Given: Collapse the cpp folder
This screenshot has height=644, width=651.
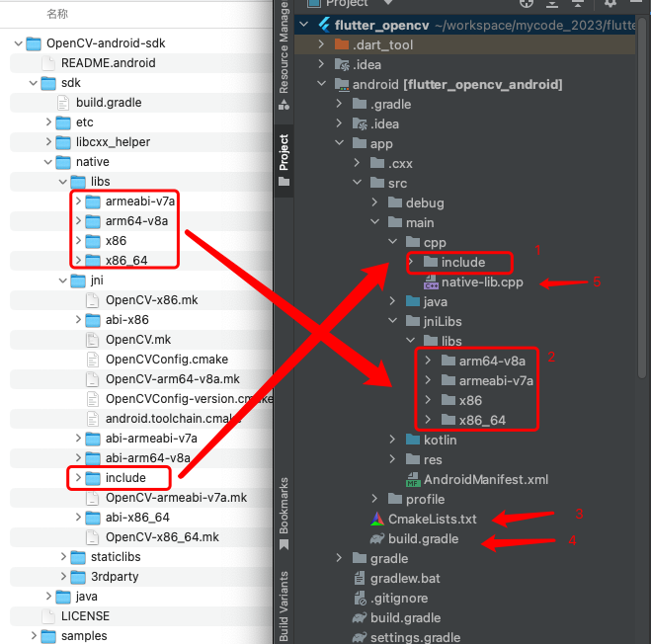Looking at the screenshot, I should pyautogui.click(x=393, y=241).
